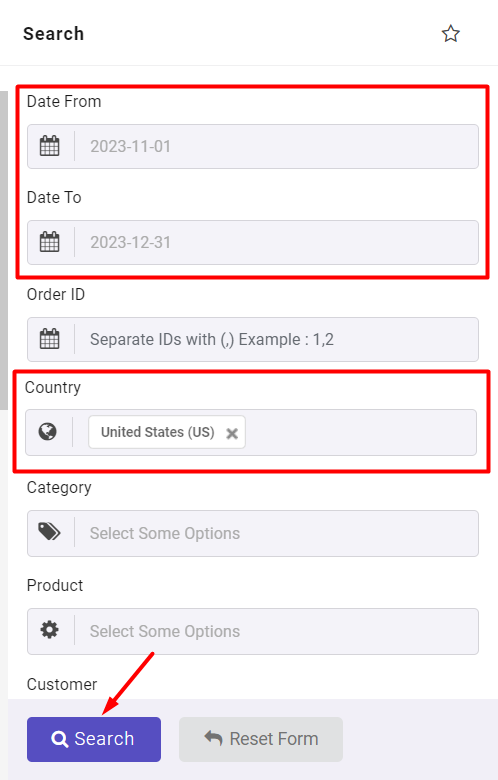The width and height of the screenshot is (498, 780).
Task: Click the Date To calendar icon
Action: [49, 242]
